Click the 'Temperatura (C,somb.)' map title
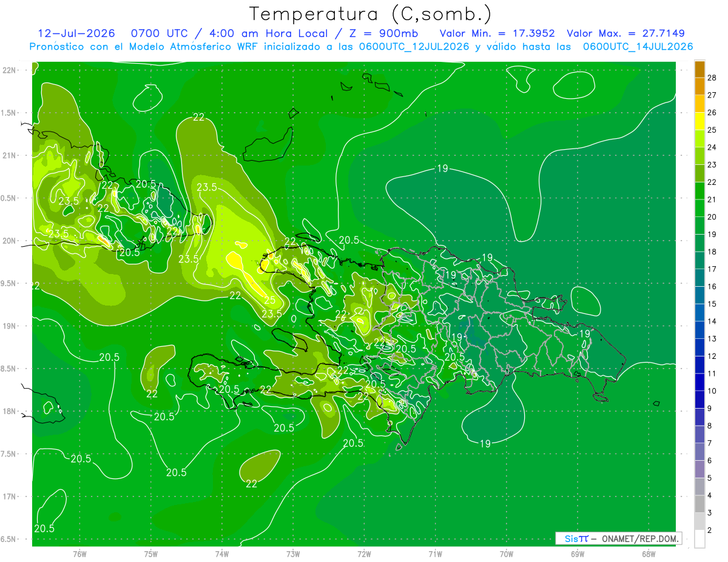Viewport: 728px width, 562px height. (x=371, y=14)
